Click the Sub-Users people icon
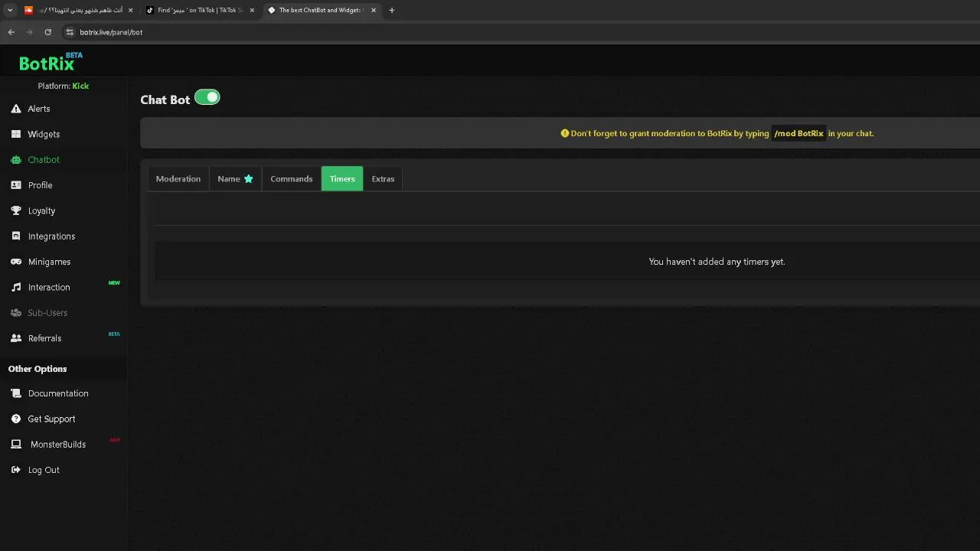Viewport: 980px width, 551px height. [16, 313]
